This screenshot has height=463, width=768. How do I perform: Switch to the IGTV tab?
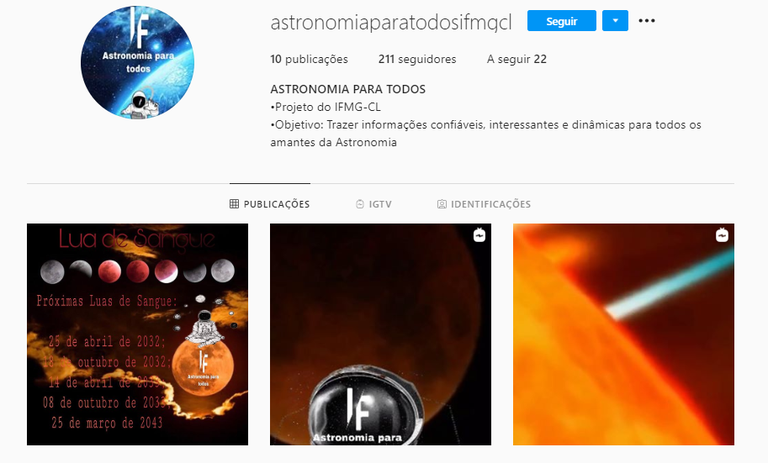click(374, 204)
